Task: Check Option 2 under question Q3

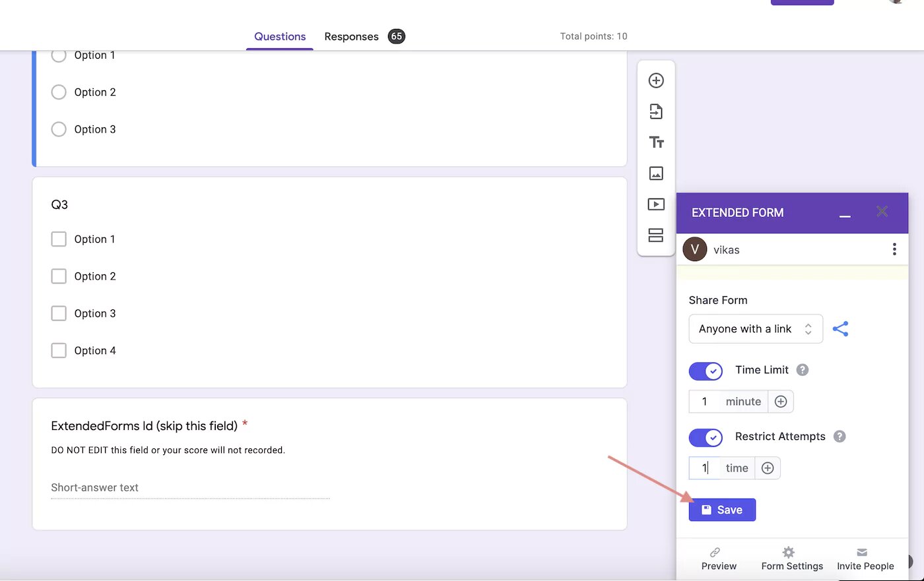Action: 59,276
